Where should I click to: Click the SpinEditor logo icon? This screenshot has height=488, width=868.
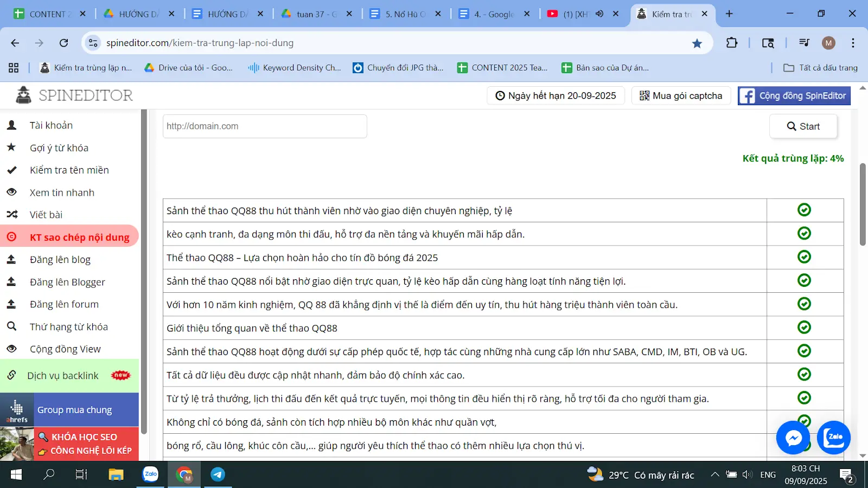pos(23,95)
